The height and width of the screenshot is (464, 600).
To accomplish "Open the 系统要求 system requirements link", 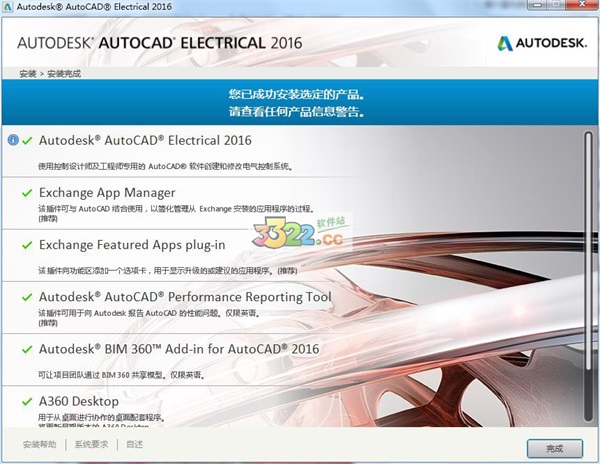I will 91,444.
